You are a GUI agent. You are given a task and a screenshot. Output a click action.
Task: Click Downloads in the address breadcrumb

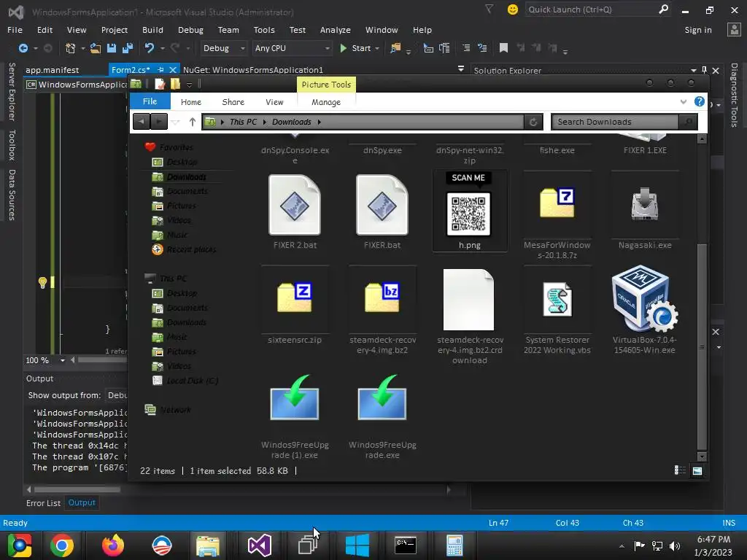coord(292,122)
